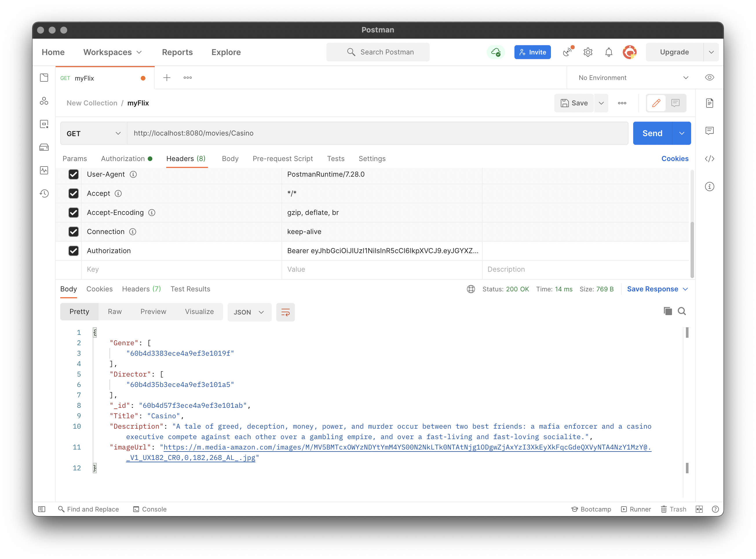Open the APIs sidebar panel

44,101
